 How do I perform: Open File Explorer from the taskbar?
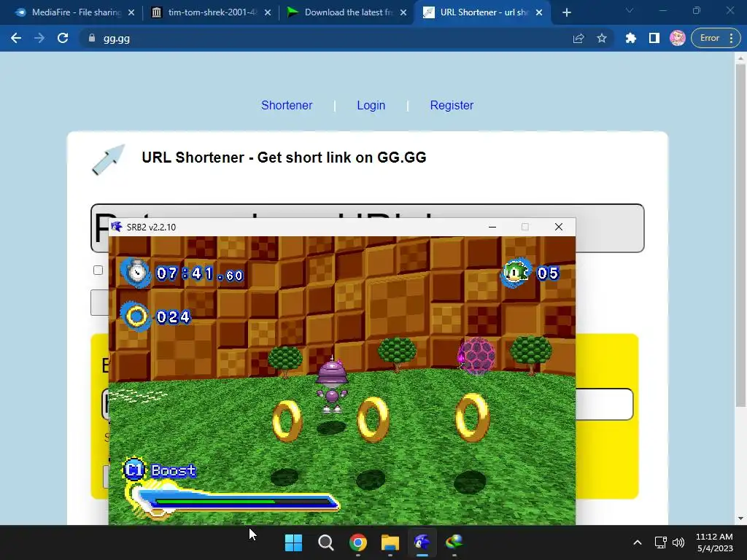[390, 542]
